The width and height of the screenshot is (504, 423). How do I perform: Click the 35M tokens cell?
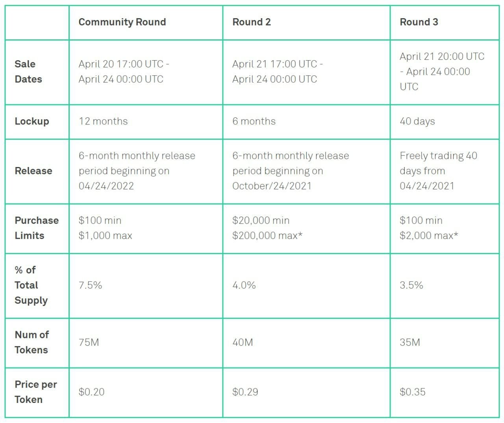409,342
